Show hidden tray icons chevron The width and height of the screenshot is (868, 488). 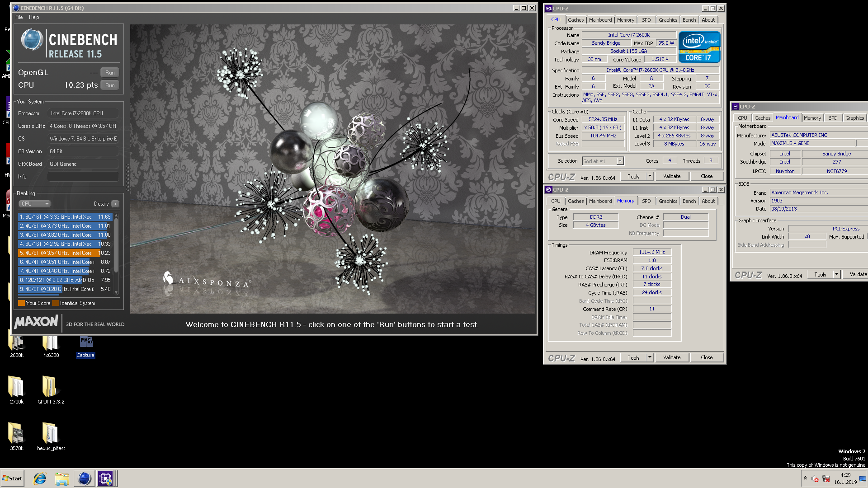pos(805,478)
